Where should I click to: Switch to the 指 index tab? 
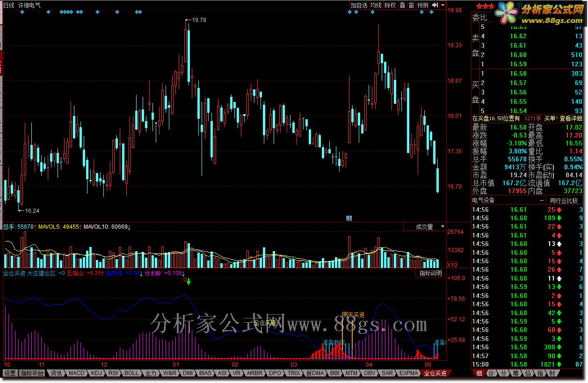click(540, 373)
